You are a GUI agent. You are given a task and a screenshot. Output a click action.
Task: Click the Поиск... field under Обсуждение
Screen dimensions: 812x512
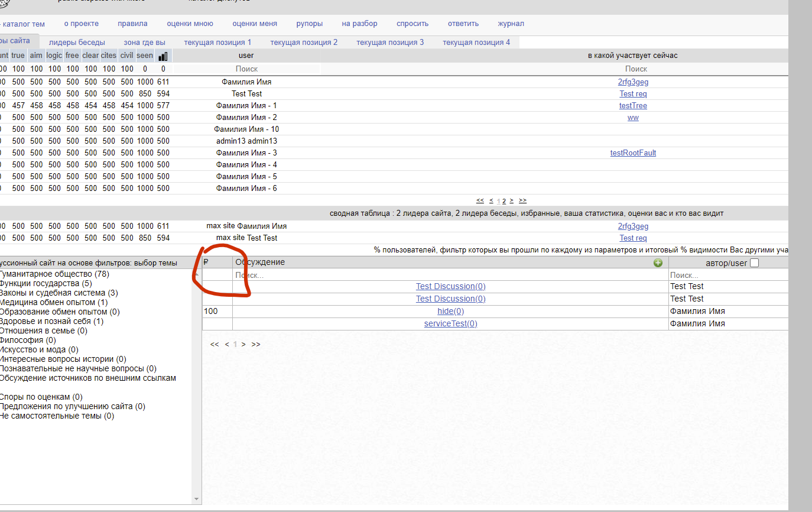coord(450,275)
